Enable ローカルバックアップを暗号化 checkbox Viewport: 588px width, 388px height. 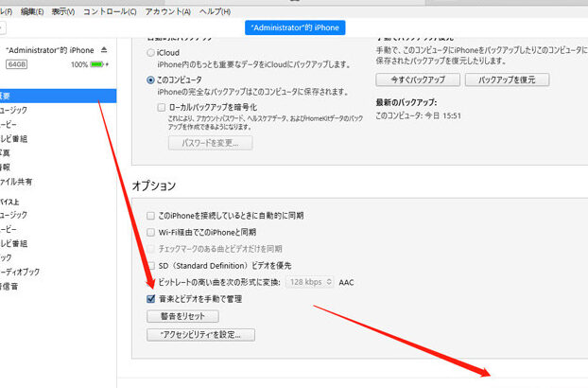(162, 107)
